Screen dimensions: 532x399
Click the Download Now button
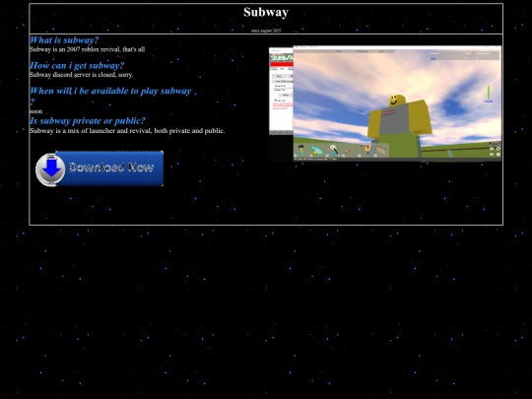(100, 168)
